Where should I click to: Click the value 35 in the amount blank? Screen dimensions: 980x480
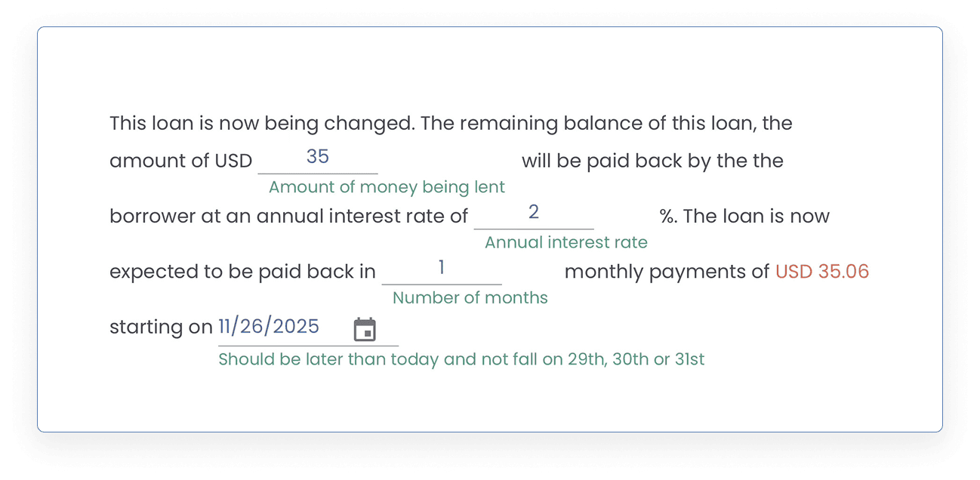click(318, 156)
